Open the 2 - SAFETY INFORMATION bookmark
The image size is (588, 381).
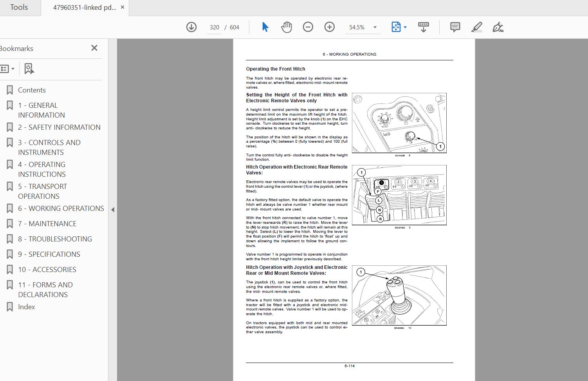tap(59, 127)
